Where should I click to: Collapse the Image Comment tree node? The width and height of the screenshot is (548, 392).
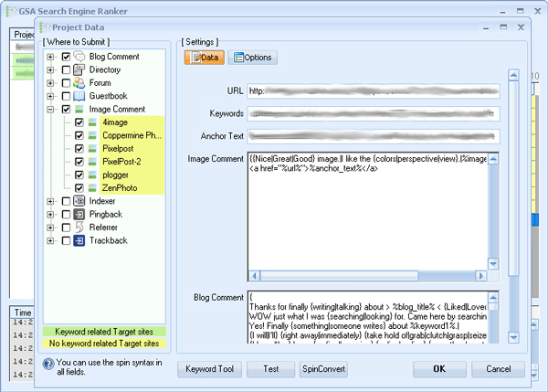[x=50, y=110]
